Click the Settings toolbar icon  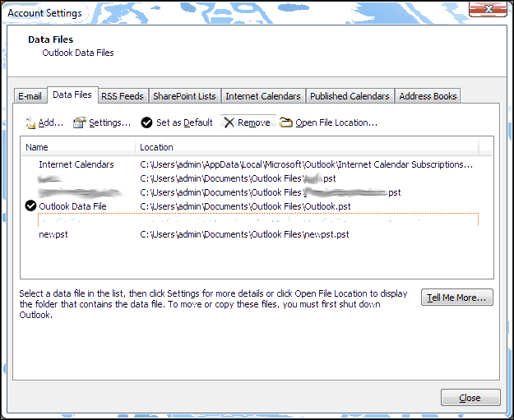click(x=80, y=122)
